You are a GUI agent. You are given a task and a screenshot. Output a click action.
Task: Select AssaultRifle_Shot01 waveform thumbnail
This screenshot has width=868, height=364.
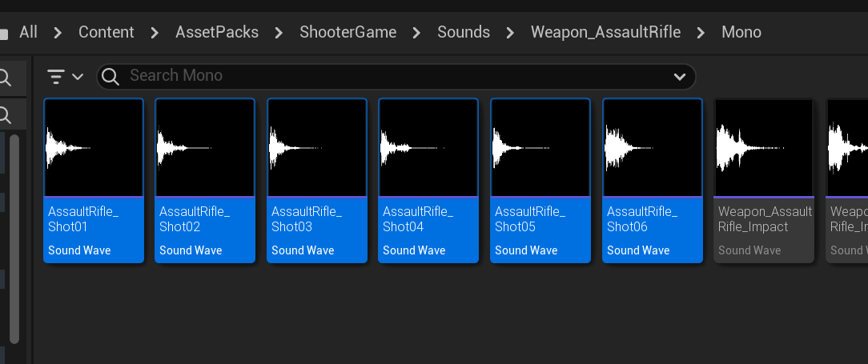pos(94,148)
